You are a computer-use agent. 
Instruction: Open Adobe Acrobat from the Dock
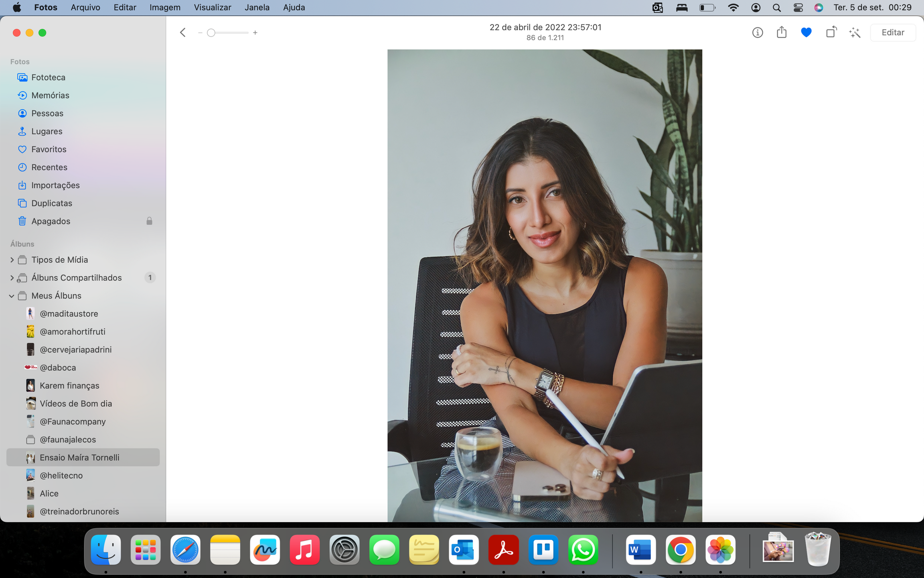pos(504,550)
